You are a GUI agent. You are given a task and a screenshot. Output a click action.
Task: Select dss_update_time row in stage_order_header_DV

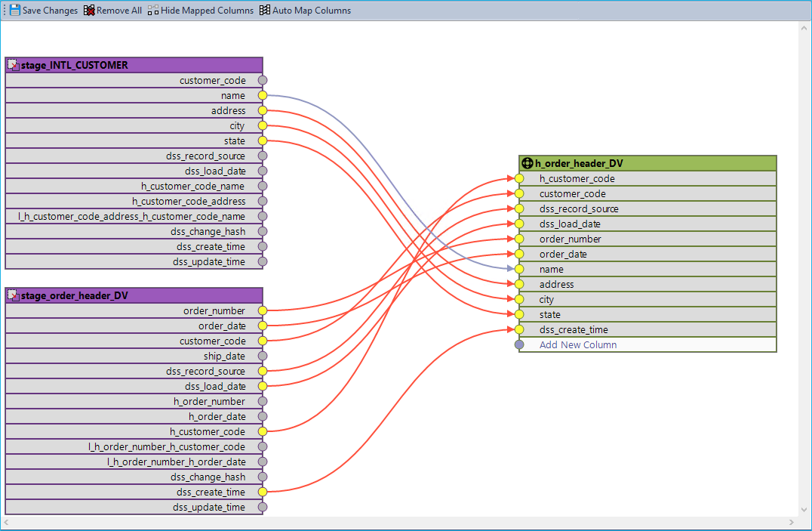tap(134, 507)
